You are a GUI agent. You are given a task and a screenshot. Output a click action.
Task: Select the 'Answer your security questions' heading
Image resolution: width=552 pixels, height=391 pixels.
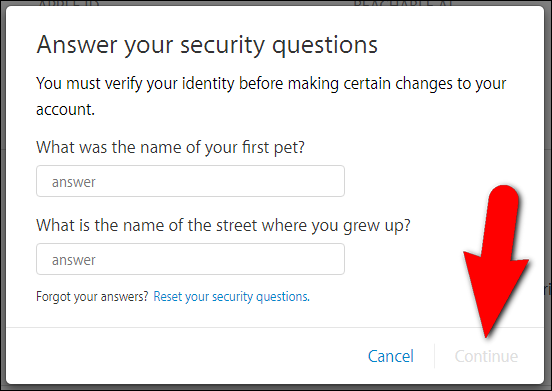click(x=207, y=45)
